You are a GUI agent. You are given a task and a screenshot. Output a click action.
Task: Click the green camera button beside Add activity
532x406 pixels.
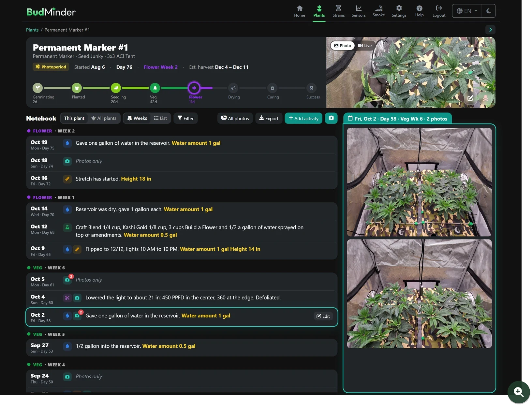point(331,118)
